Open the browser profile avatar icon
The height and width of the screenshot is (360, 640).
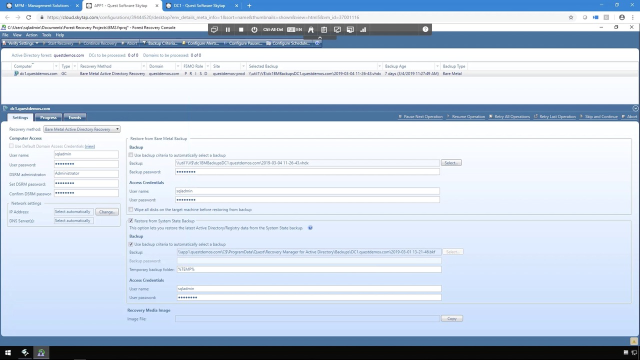pos(622,17)
